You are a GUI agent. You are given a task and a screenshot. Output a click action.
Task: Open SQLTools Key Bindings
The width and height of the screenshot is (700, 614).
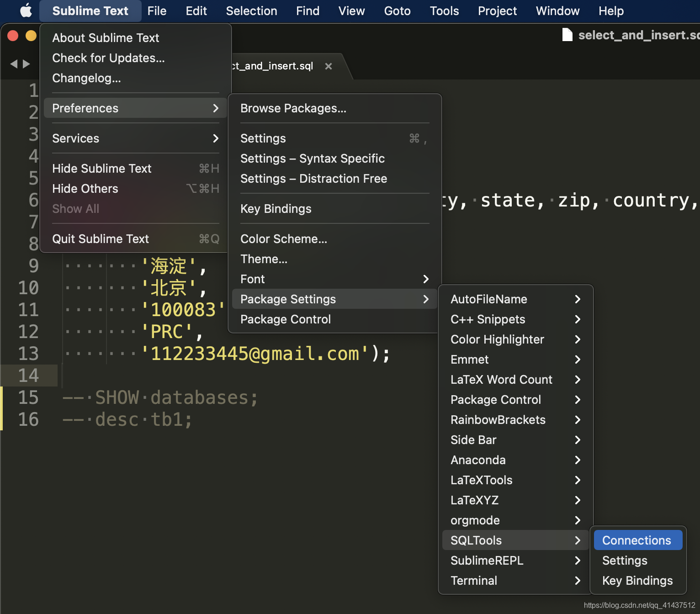pyautogui.click(x=637, y=580)
